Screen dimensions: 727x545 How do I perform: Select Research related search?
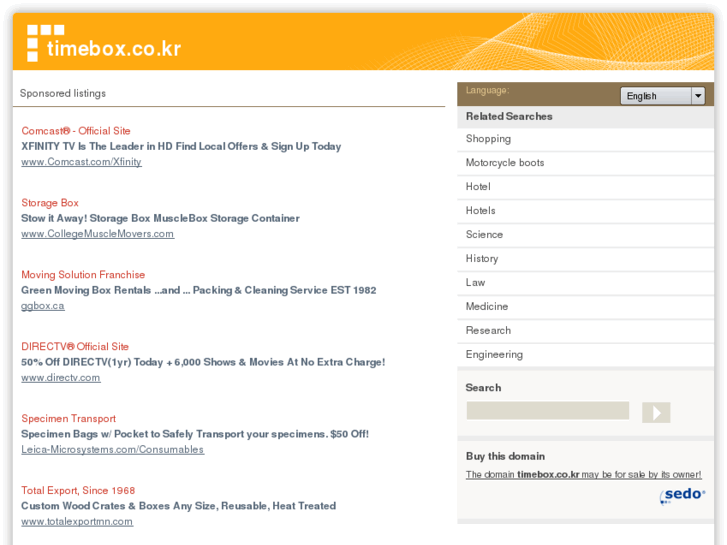(585, 331)
